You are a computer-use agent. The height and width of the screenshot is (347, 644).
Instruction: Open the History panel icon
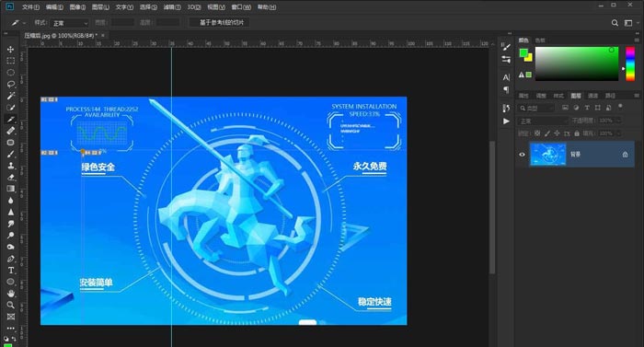506,108
